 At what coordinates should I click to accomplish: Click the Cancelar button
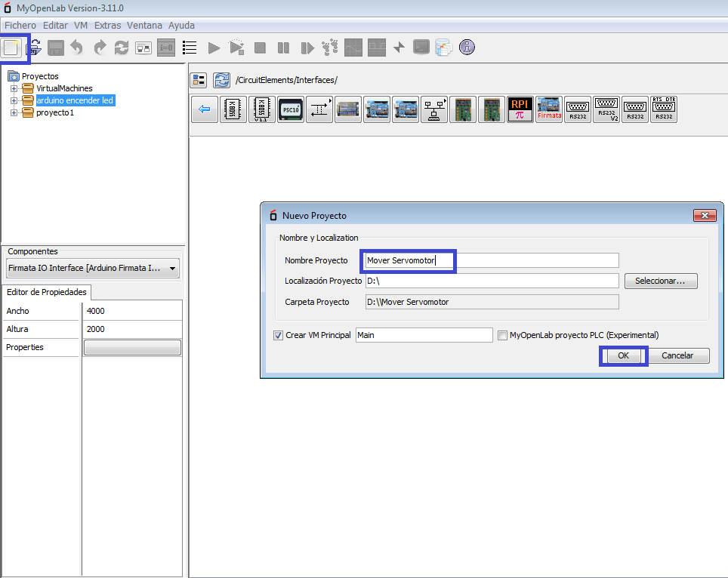(x=677, y=356)
